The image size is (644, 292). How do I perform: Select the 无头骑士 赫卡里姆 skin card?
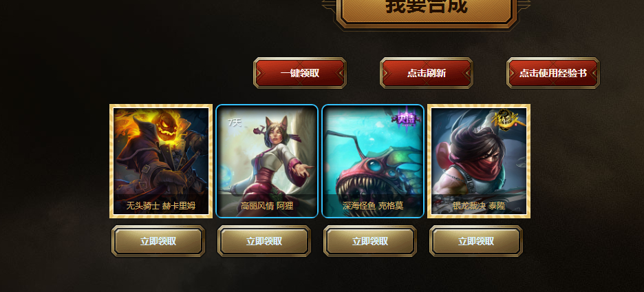click(x=161, y=160)
